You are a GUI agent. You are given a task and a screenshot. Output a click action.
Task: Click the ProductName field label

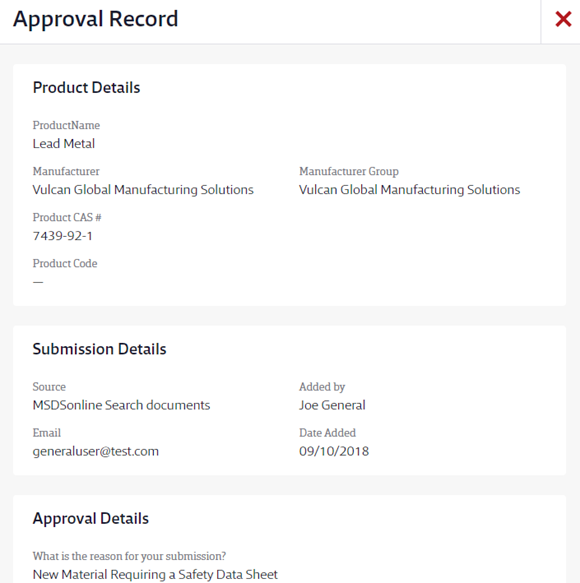click(66, 125)
